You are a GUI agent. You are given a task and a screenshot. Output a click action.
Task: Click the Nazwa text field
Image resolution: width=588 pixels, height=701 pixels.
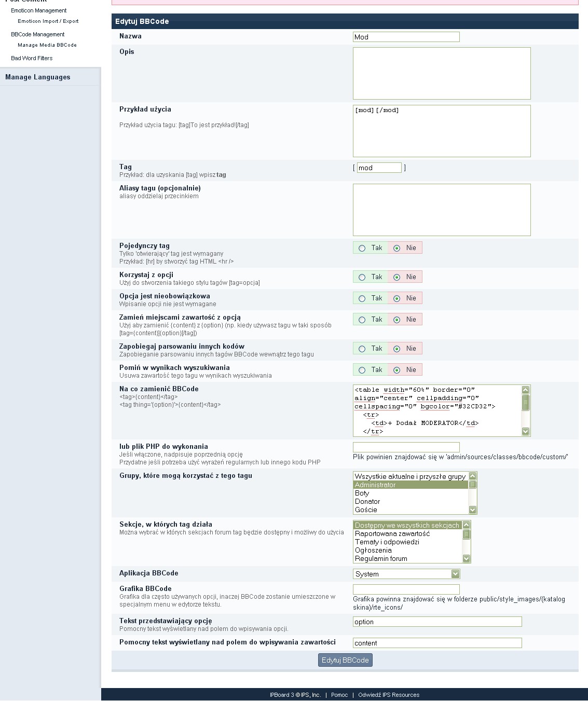click(x=406, y=37)
